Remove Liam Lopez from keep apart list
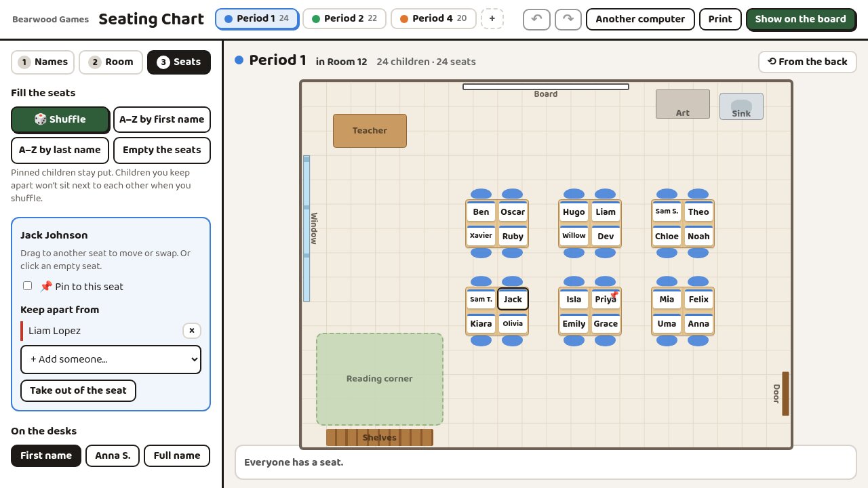 click(x=192, y=331)
